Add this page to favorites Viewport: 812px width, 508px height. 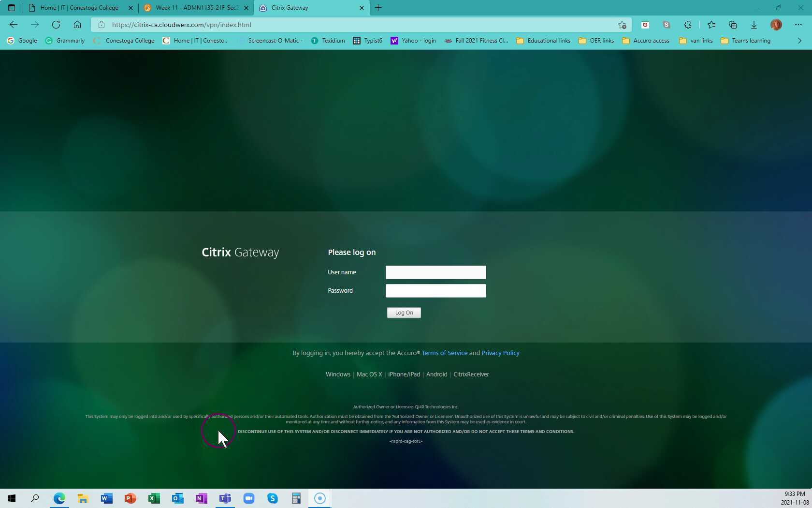tap(622, 25)
